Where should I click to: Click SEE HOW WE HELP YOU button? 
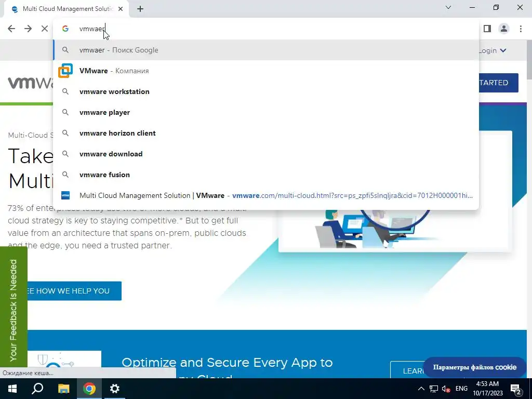[x=74, y=291]
